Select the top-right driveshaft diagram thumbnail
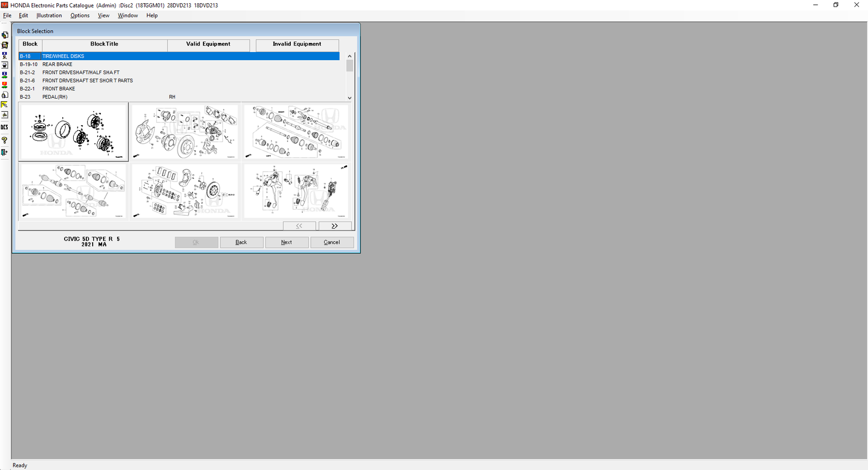The image size is (868, 470). [296, 132]
